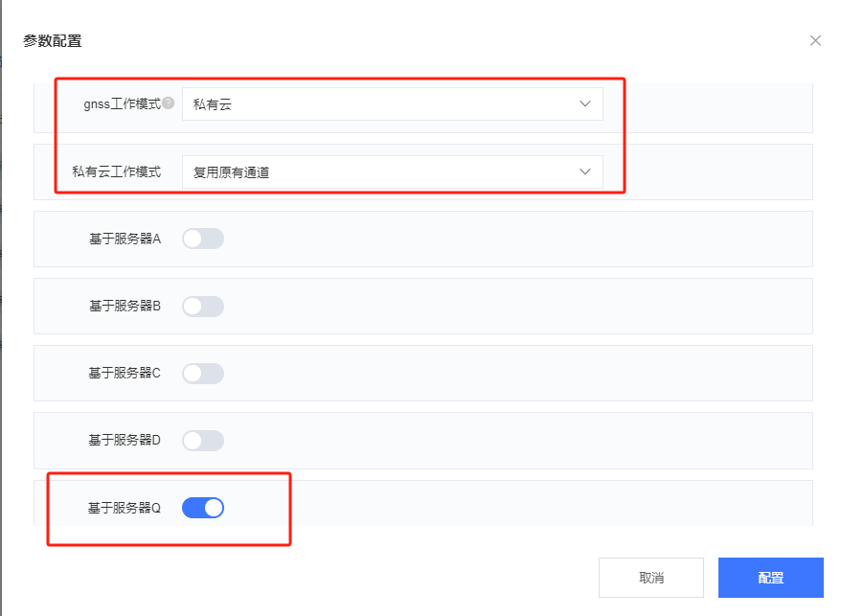Disable the 基于服务器Q switch
The width and height of the screenshot is (841, 616).
[203, 508]
